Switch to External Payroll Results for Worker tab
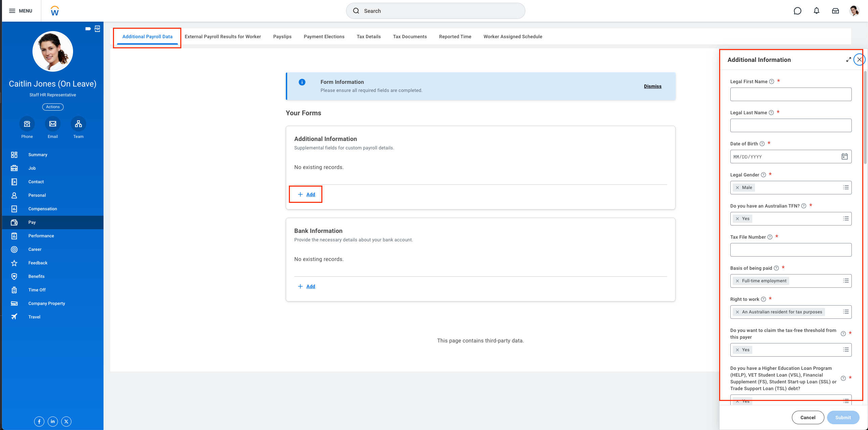 [223, 37]
